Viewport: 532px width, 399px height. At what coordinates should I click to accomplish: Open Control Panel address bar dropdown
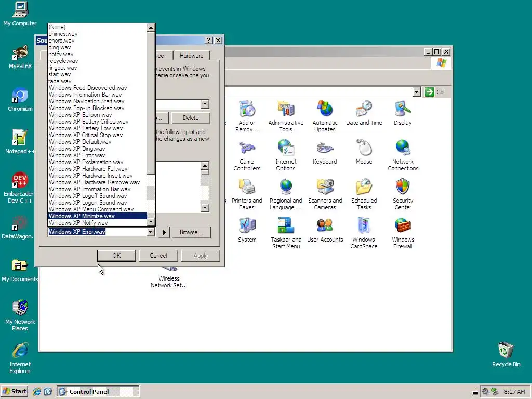416,92
